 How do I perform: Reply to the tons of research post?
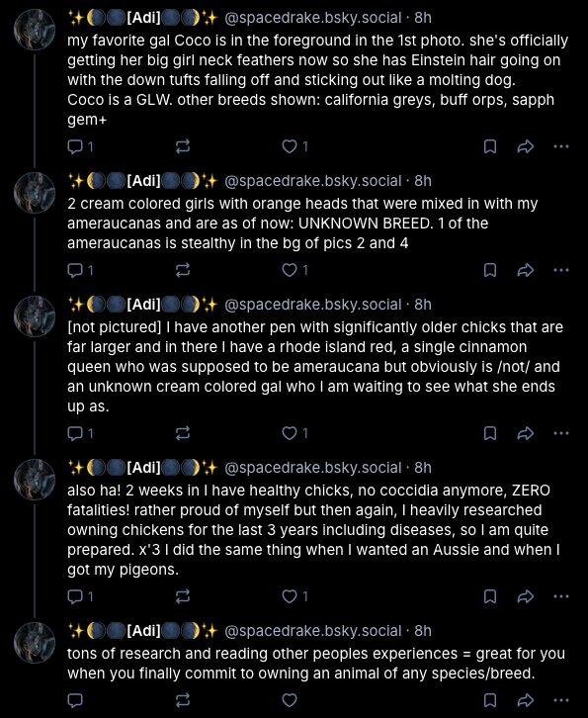tap(75, 700)
